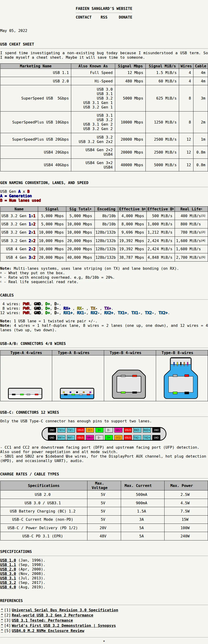Viewport: 208px width, 644px height.
Task: Open the DONATE page
Action: (126, 17)
